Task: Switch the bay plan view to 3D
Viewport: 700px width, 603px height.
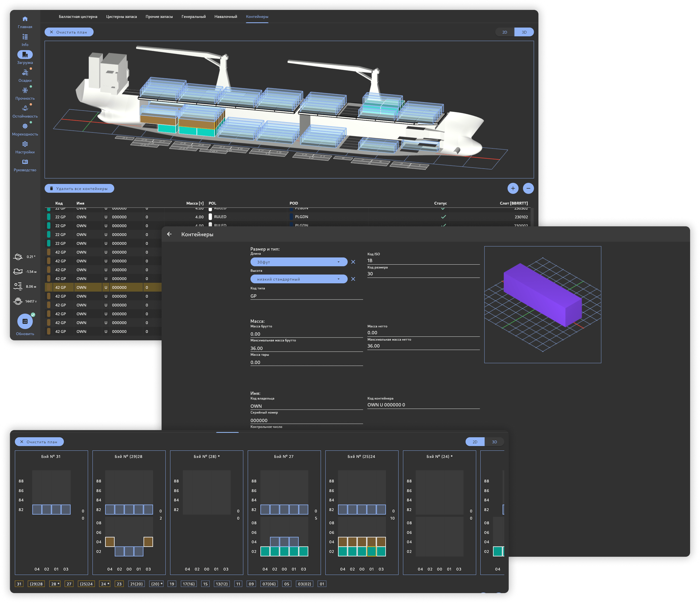Action: [x=495, y=442]
